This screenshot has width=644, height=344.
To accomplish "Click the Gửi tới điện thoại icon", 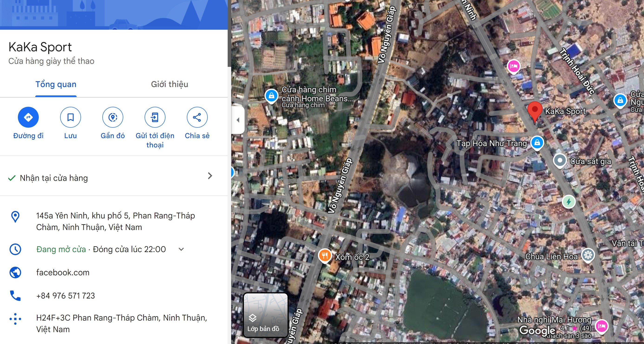I will (155, 117).
